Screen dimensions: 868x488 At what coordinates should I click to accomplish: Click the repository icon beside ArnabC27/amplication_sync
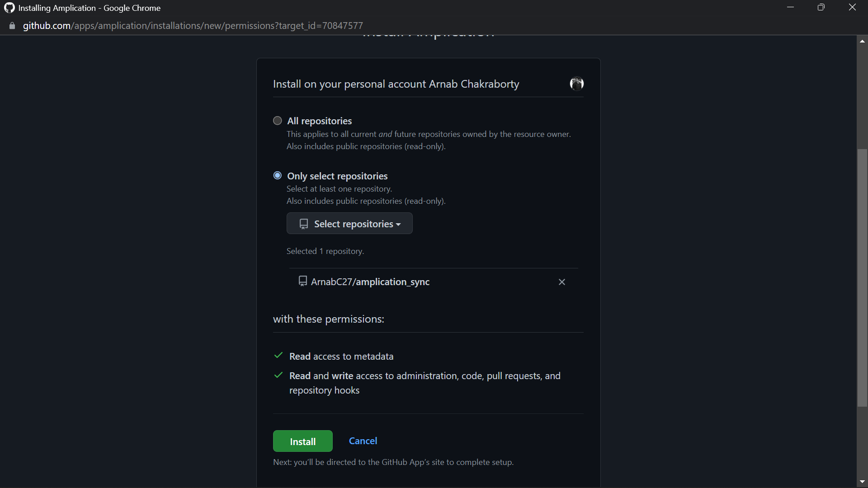pos(303,281)
